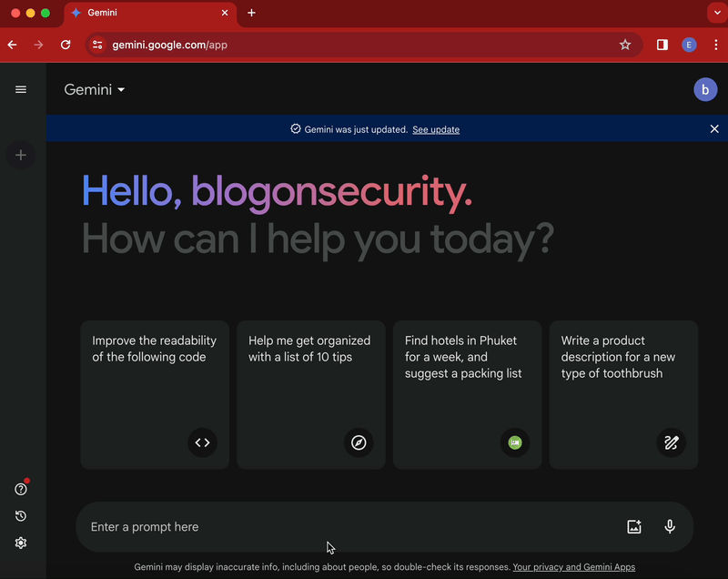Image resolution: width=728 pixels, height=579 pixels.
Task: Click the code brackets icon on card
Action: (202, 442)
